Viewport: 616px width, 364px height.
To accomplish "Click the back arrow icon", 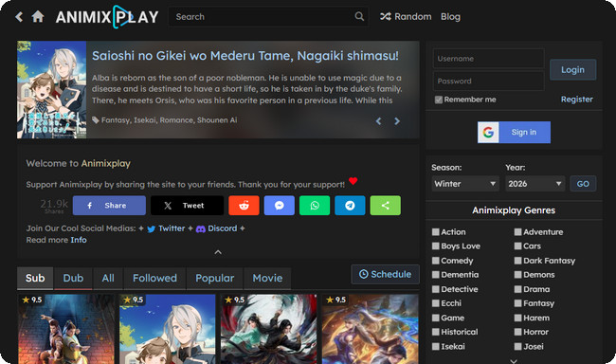I will coord(19,16).
